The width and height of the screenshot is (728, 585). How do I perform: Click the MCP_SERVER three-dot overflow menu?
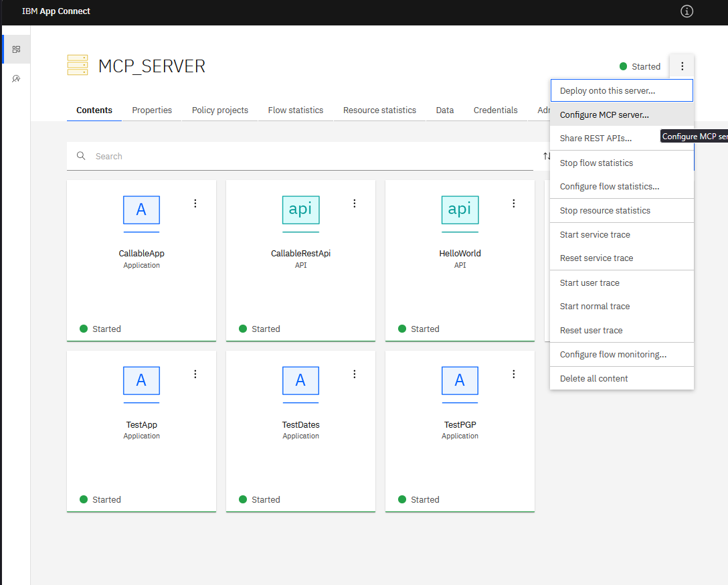pos(682,66)
